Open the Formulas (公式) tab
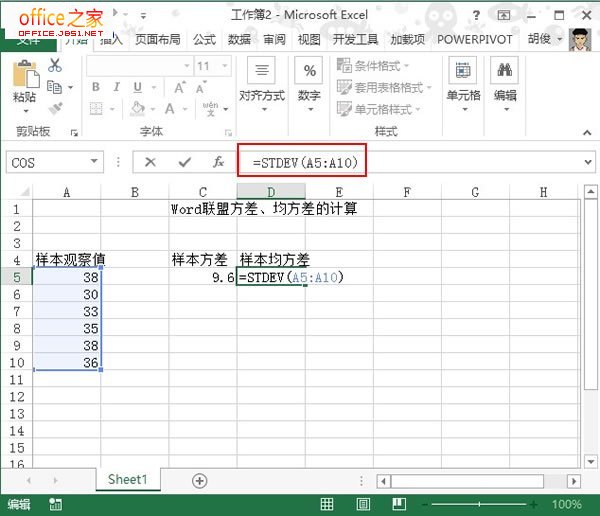This screenshot has height=516, width=600. tap(204, 39)
